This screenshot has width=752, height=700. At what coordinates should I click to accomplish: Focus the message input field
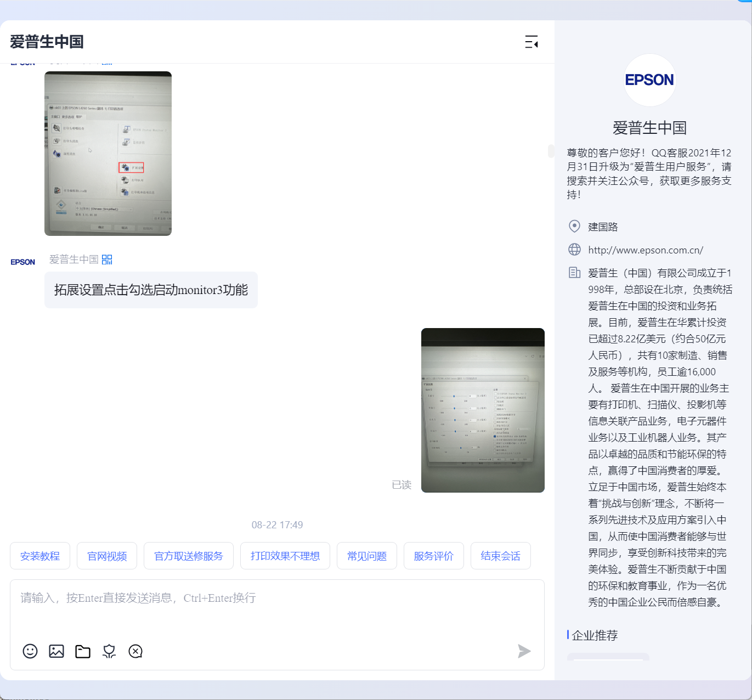coord(277,609)
